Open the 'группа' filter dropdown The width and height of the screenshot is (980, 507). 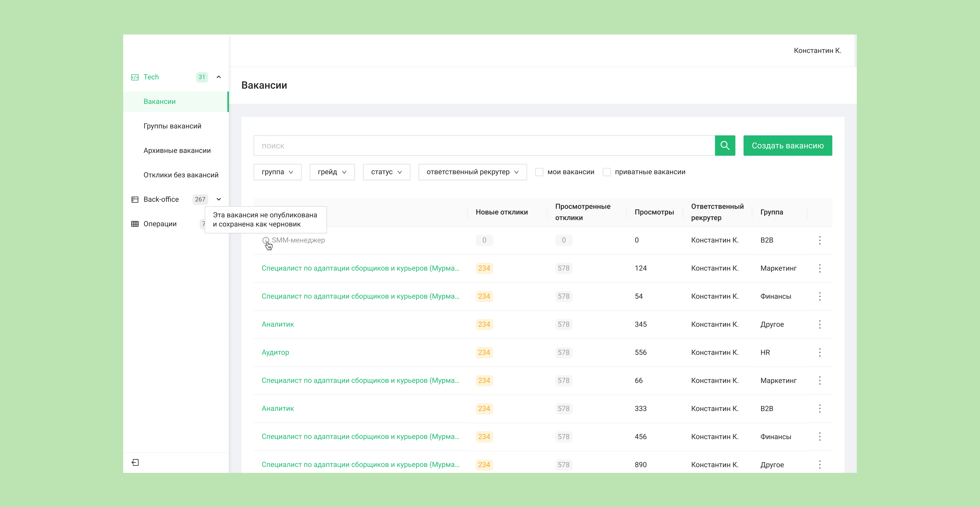pyautogui.click(x=277, y=172)
